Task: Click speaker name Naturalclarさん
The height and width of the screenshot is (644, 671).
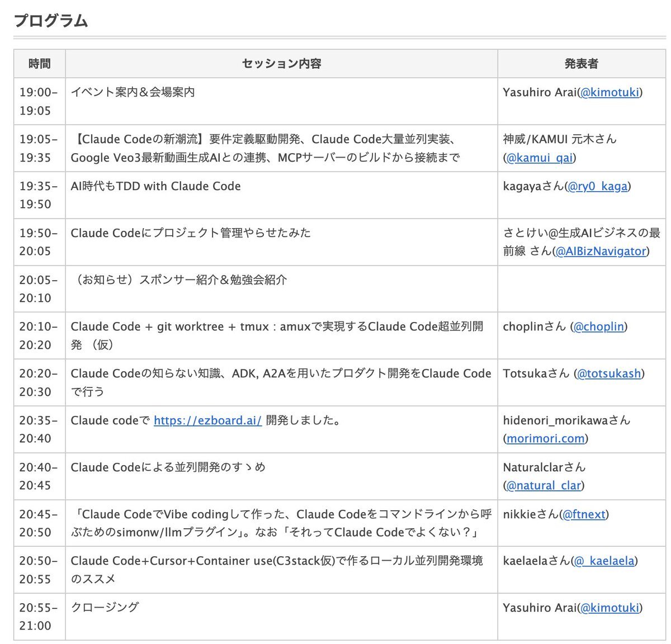Action: (544, 467)
